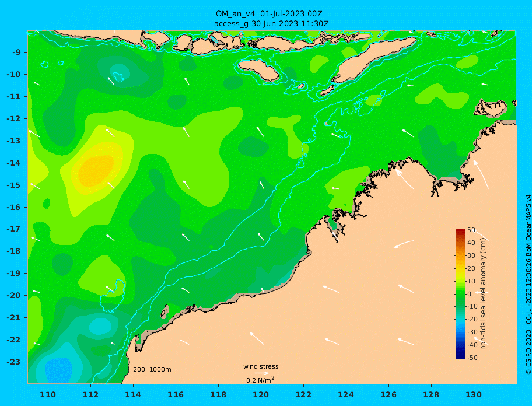
Task: Click the '124' longitude axis label
Action: coord(346,394)
